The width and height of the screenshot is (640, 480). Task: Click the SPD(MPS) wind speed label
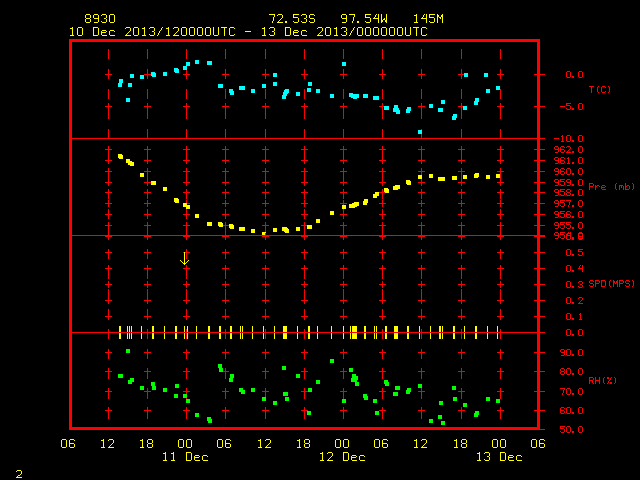pos(611,283)
